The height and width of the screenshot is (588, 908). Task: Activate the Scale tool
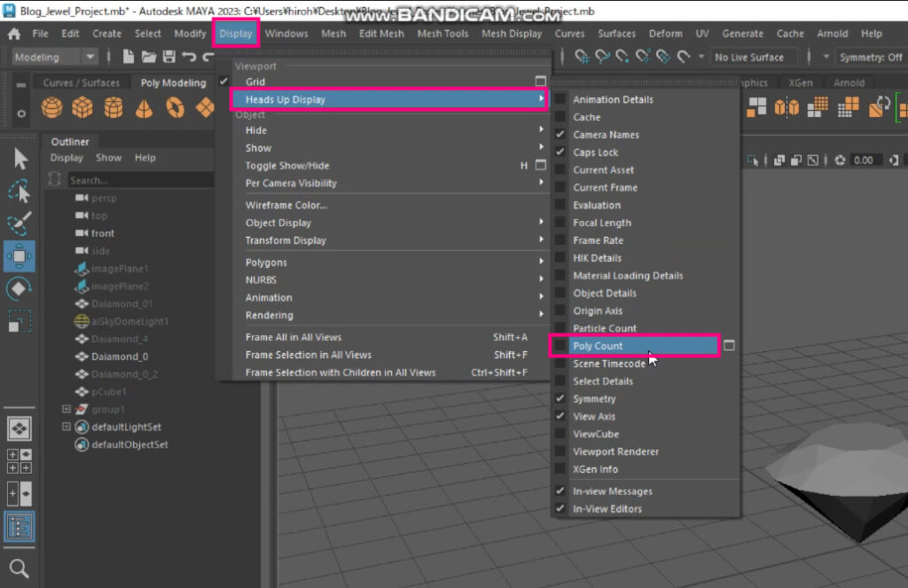click(20, 322)
